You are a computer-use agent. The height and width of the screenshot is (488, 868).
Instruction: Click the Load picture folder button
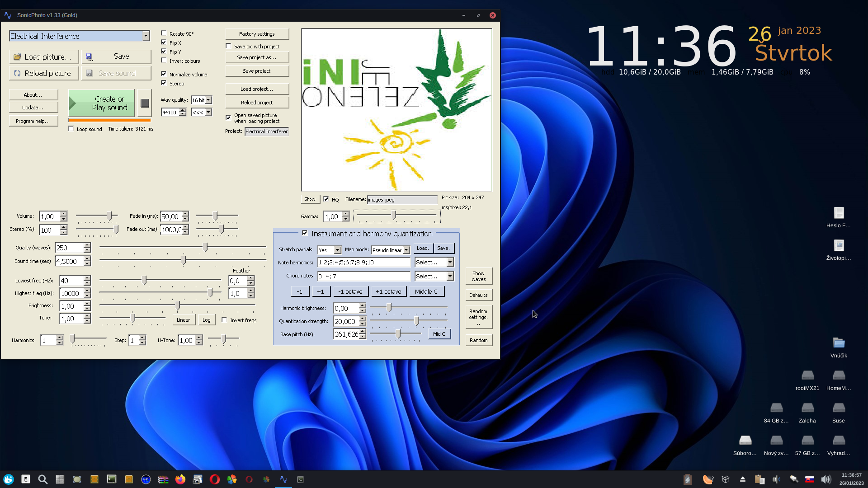click(43, 57)
